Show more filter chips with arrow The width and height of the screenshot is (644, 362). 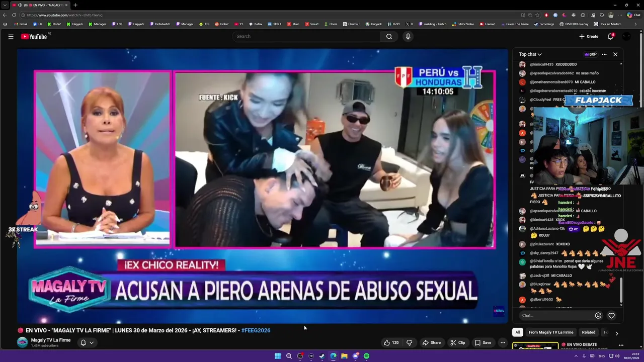tap(616, 333)
